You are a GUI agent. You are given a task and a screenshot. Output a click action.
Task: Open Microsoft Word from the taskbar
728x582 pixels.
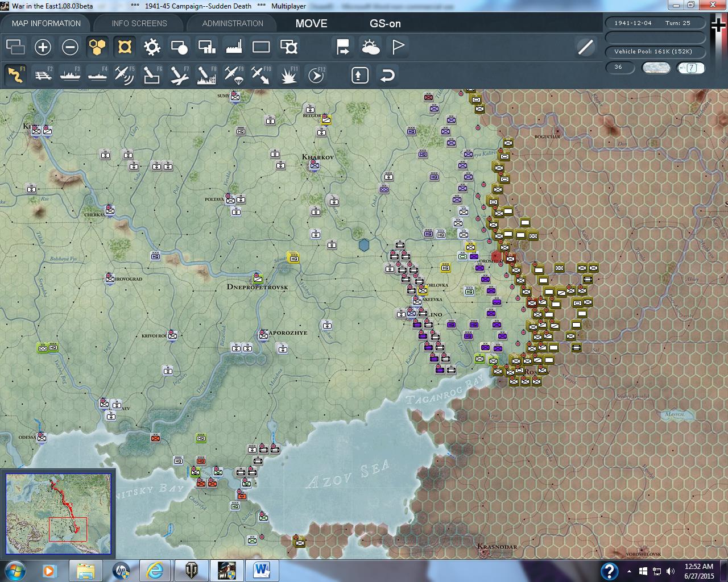click(x=262, y=570)
